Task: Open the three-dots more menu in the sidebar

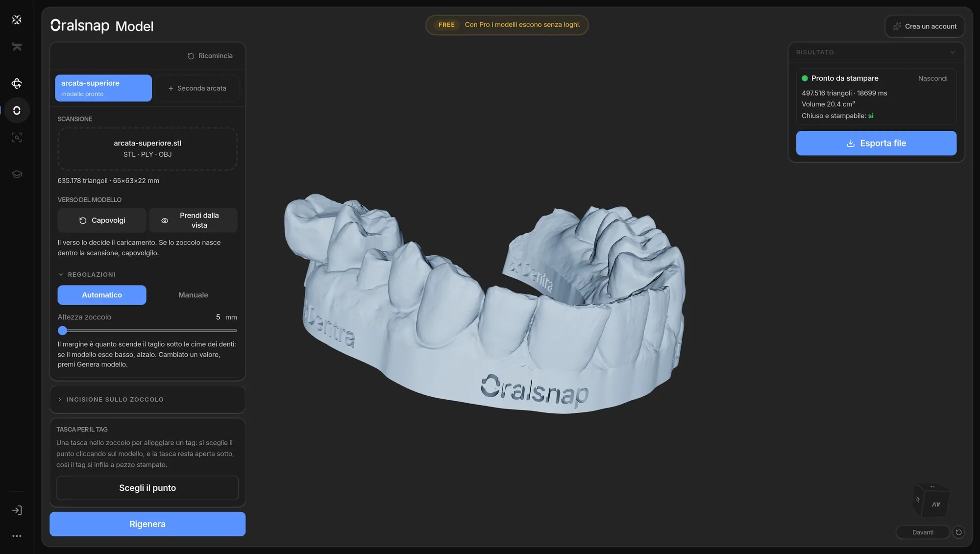Action: click(x=17, y=536)
